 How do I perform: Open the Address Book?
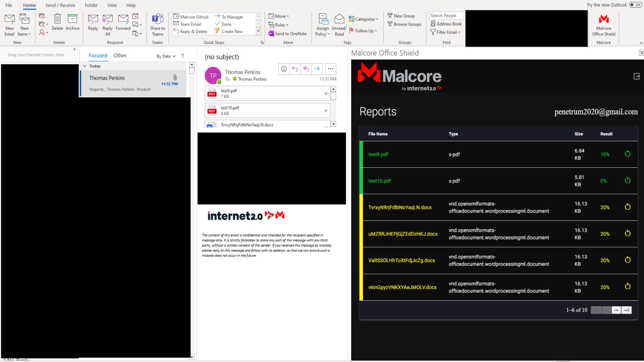446,24
